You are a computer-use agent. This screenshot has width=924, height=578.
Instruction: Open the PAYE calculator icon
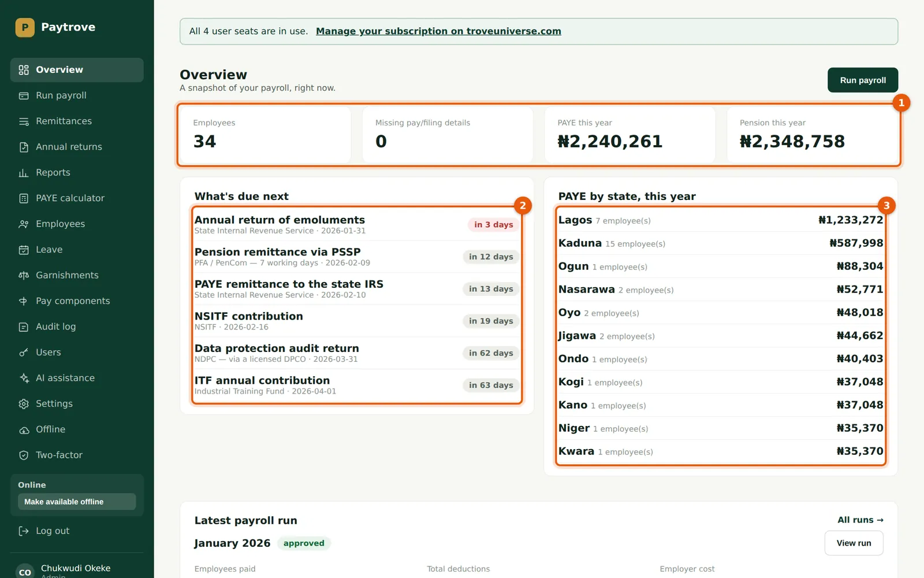pos(24,198)
